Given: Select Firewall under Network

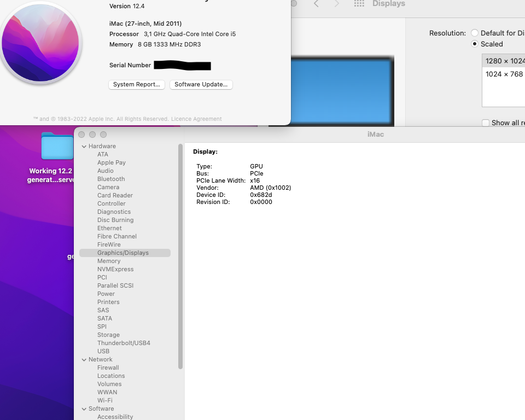Looking at the screenshot, I should coord(108,367).
